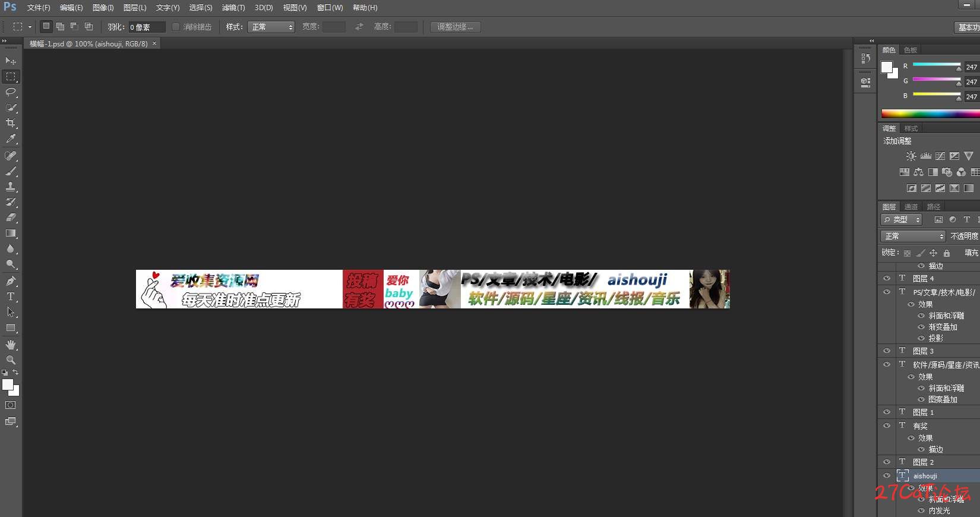Switch to the 通道 channels tab
Image resolution: width=980 pixels, height=517 pixels.
(x=911, y=207)
